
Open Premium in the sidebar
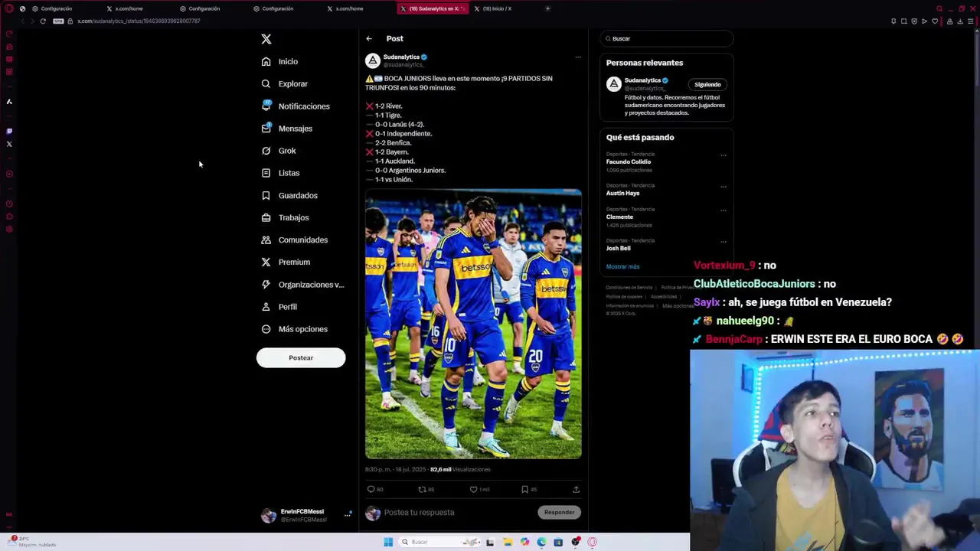[286, 262]
